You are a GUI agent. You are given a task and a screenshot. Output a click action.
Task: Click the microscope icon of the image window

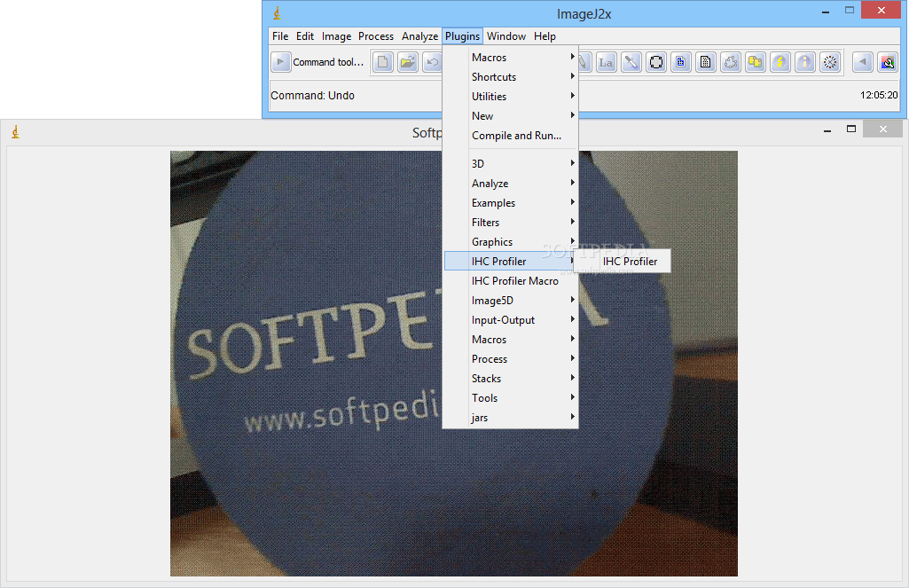point(16,132)
